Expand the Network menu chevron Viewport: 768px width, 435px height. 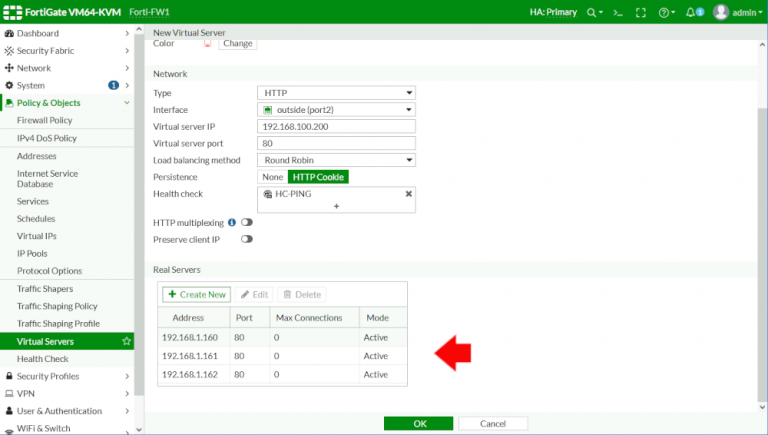127,68
